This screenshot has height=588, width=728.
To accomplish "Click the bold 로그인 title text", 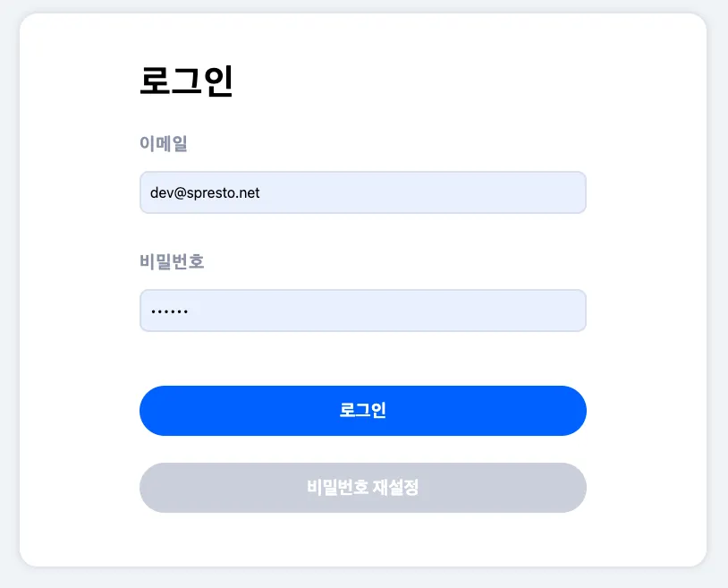I will (186, 81).
